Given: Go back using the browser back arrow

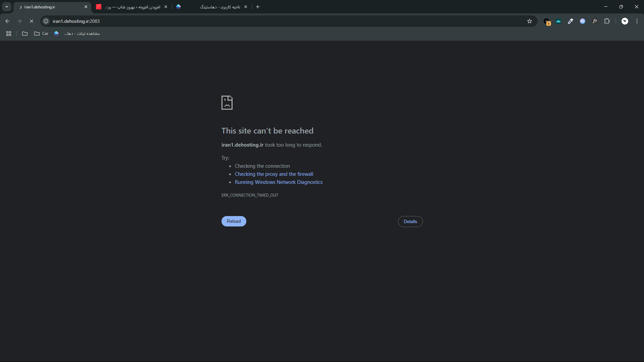Looking at the screenshot, I should tap(7, 21).
